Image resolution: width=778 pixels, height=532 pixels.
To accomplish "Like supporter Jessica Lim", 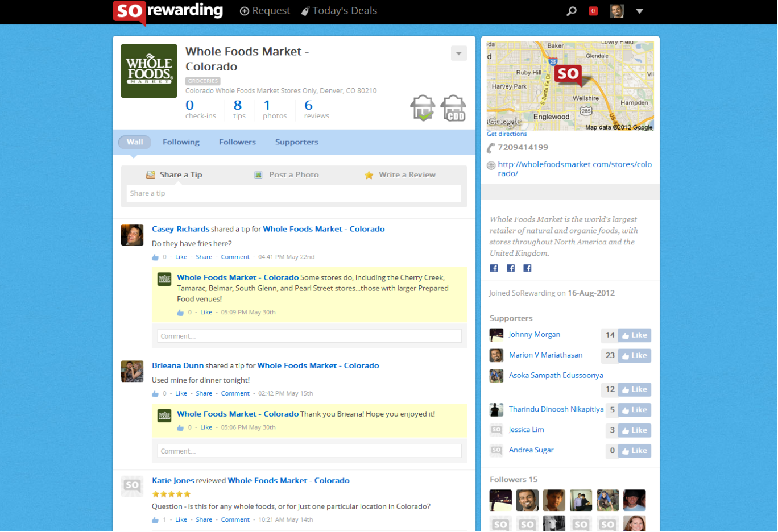I will [635, 431].
